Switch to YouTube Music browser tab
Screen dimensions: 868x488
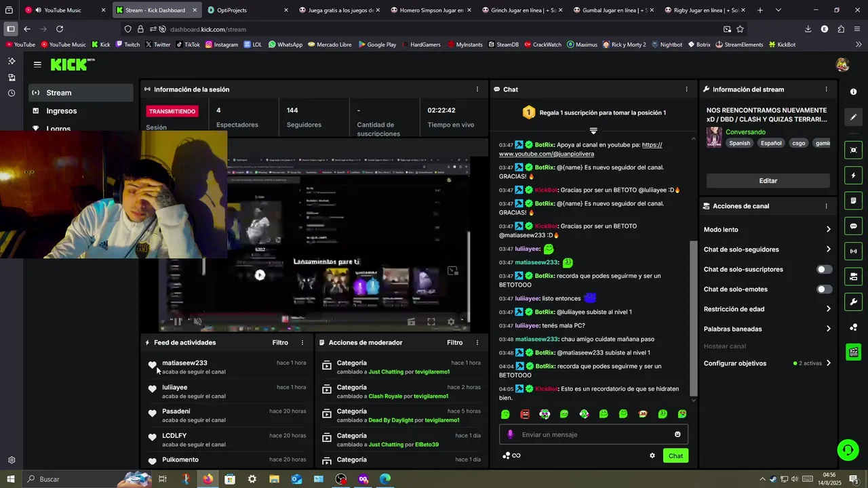click(x=65, y=10)
